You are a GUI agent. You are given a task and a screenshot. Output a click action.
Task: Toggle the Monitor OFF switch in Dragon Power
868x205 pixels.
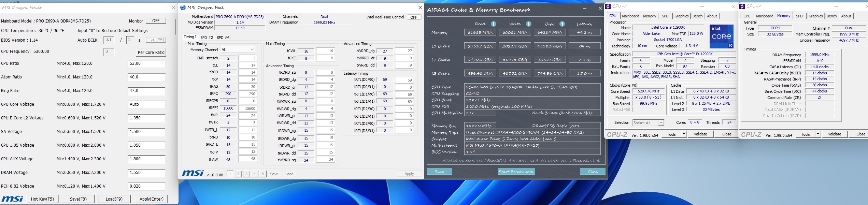tap(156, 21)
